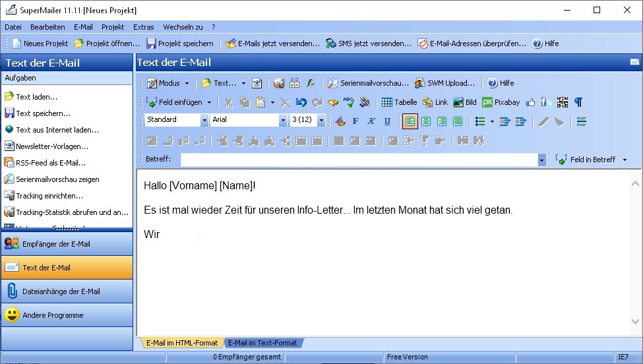Open the Datei menu
643x364 pixels.
tap(13, 27)
